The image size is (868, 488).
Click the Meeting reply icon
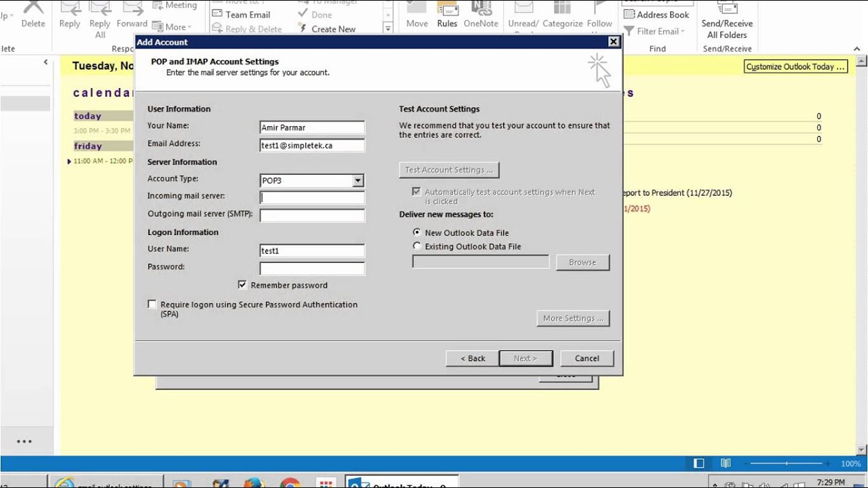click(175, 5)
